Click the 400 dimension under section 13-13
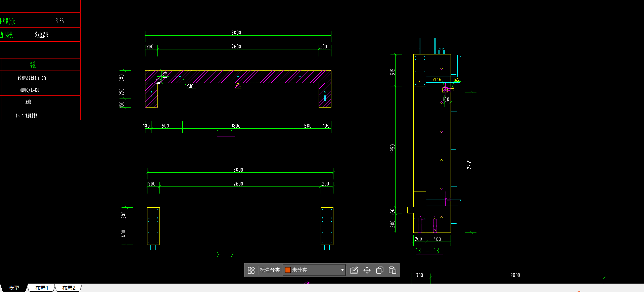 click(437, 239)
